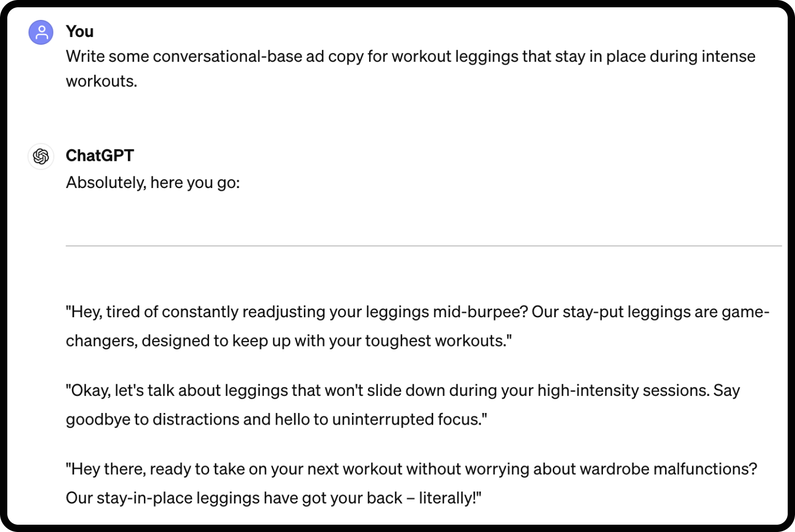Image resolution: width=795 pixels, height=532 pixels.
Task: Click the horizontal divider line in the response
Action: click(423, 246)
